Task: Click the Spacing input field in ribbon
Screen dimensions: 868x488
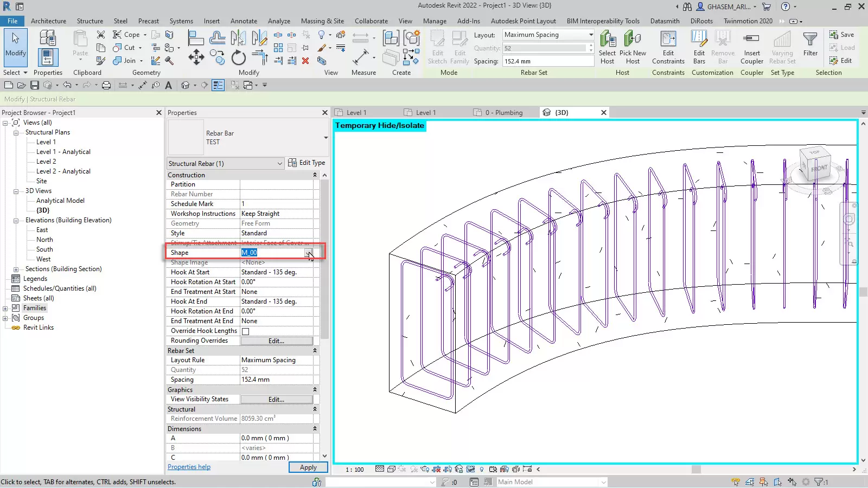Action: [547, 61]
